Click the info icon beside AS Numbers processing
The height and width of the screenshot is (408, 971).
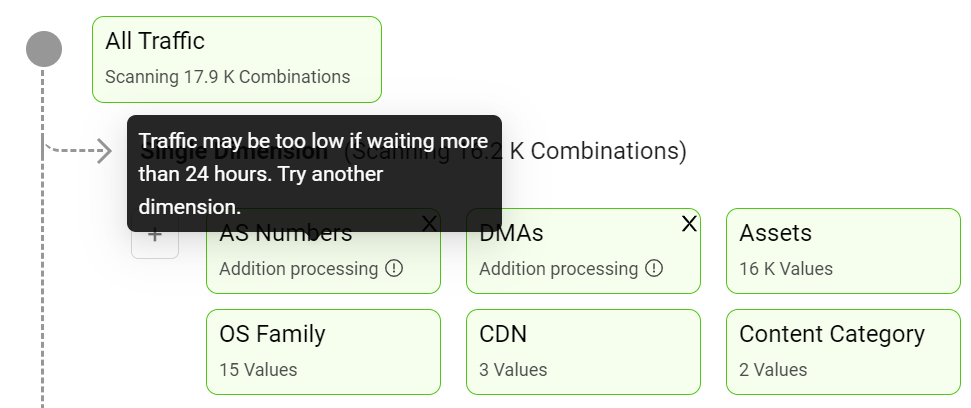coord(394,268)
